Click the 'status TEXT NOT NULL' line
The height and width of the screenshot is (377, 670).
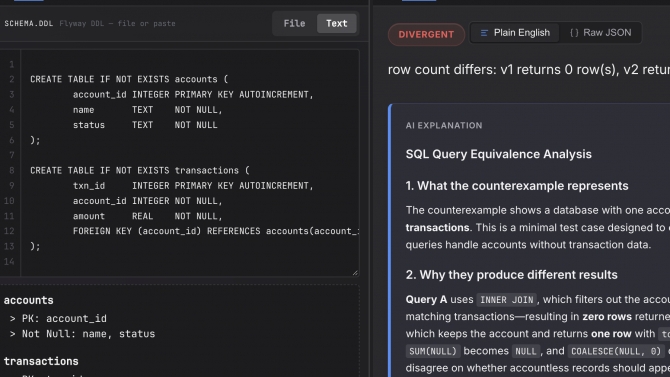click(145, 125)
